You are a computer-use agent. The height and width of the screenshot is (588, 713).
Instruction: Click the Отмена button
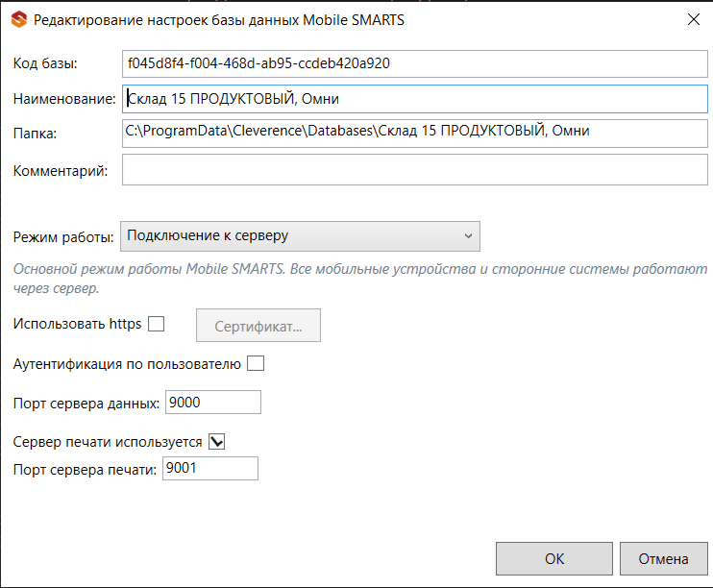click(x=663, y=559)
